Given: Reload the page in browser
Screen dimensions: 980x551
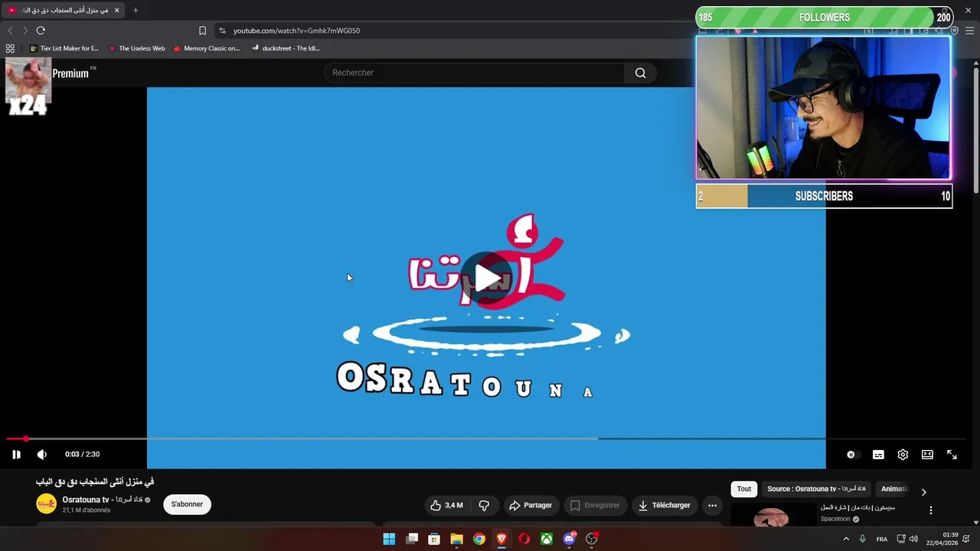Looking at the screenshot, I should click(x=41, y=31).
